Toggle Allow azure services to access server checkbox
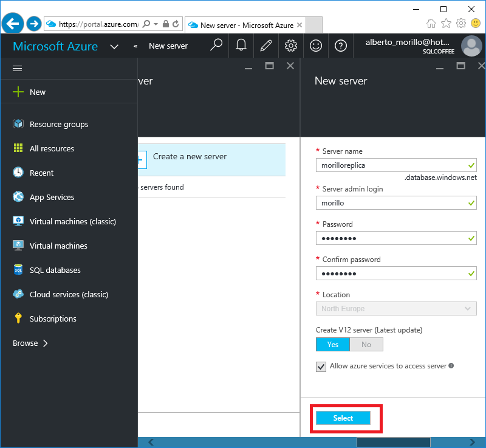This screenshot has height=448, width=486. [x=321, y=367]
